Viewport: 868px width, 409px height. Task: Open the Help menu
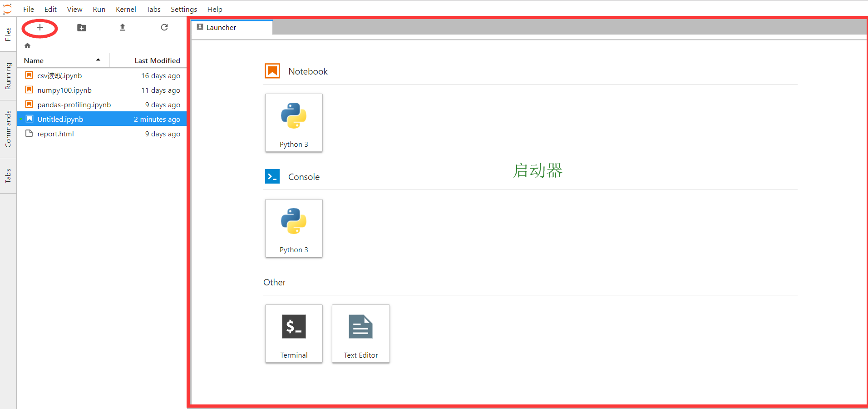(215, 9)
